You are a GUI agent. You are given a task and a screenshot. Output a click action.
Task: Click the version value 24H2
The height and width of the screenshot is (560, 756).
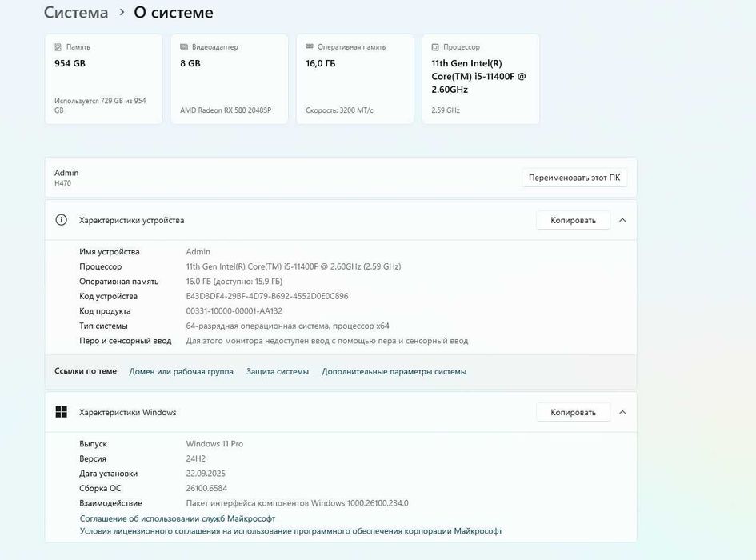(196, 458)
